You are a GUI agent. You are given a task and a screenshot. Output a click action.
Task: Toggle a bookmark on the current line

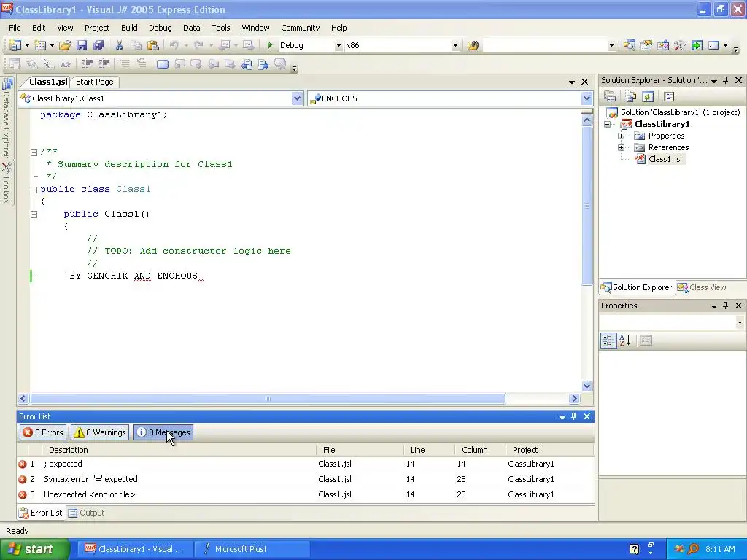click(163, 64)
